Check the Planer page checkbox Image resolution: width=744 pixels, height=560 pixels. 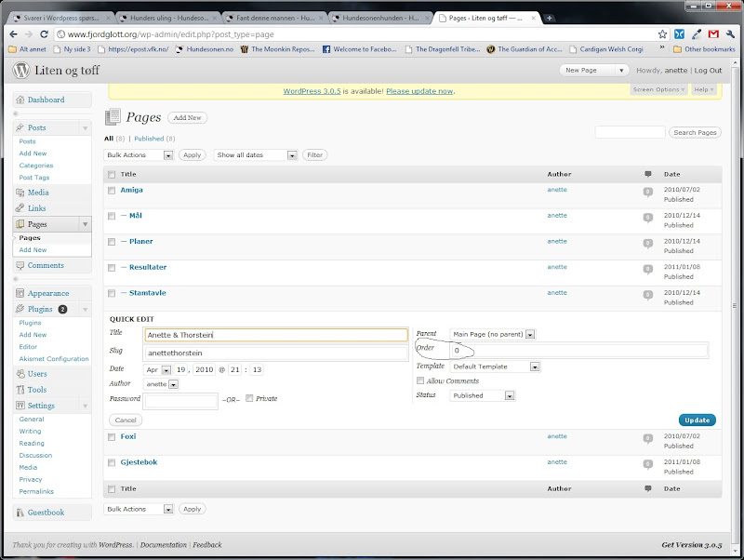pyautogui.click(x=112, y=242)
